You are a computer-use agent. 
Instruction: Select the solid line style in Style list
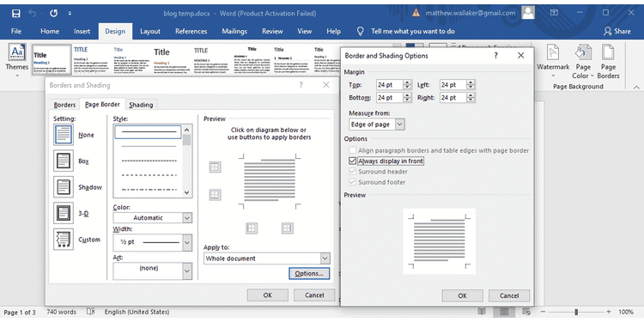[x=148, y=132]
